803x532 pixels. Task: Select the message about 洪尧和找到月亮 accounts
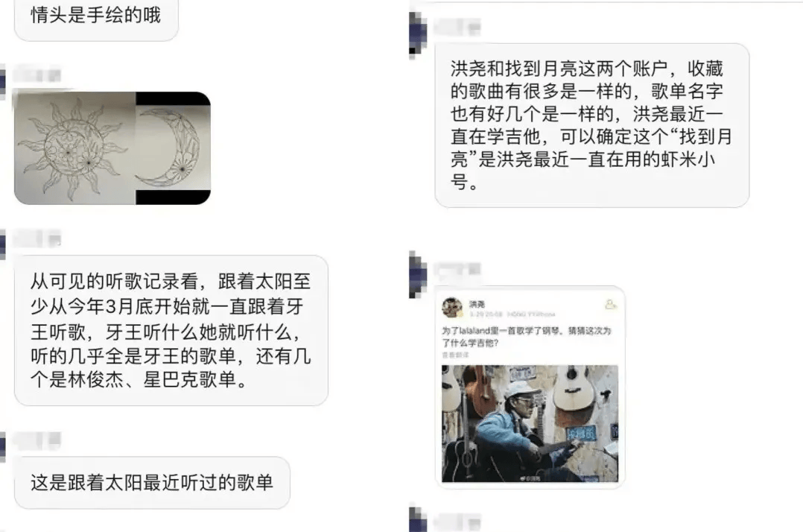pyautogui.click(x=592, y=125)
